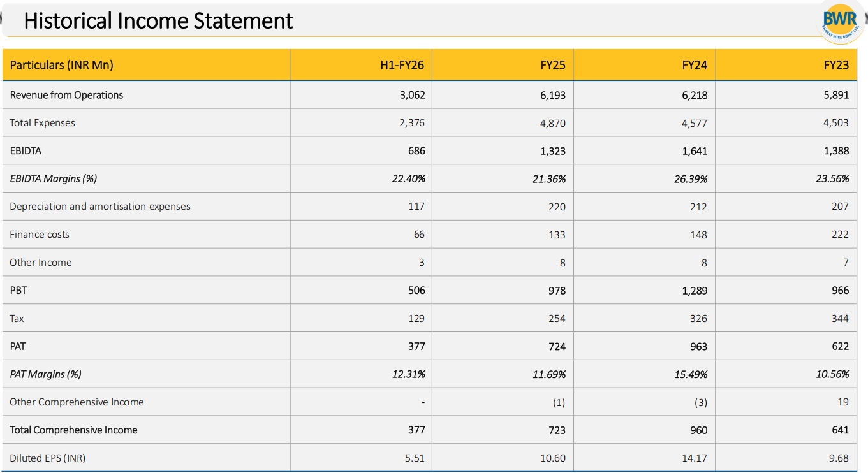Select the FY23 column header

[835, 65]
